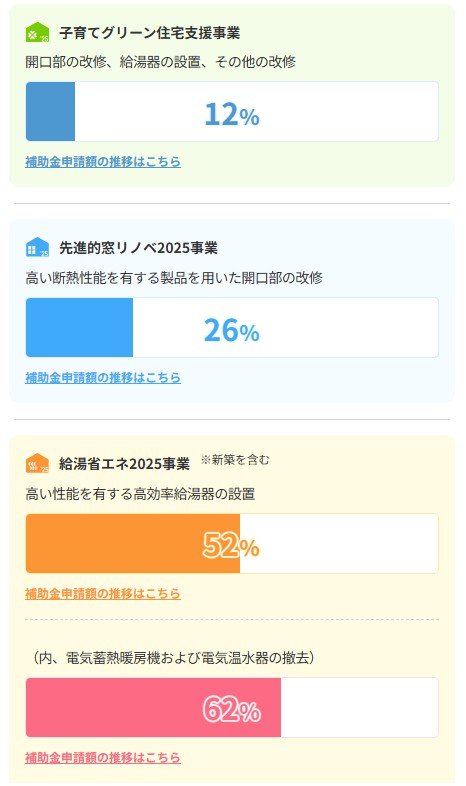Open 補助金申請額の推移 link under 12% bar

103,161
